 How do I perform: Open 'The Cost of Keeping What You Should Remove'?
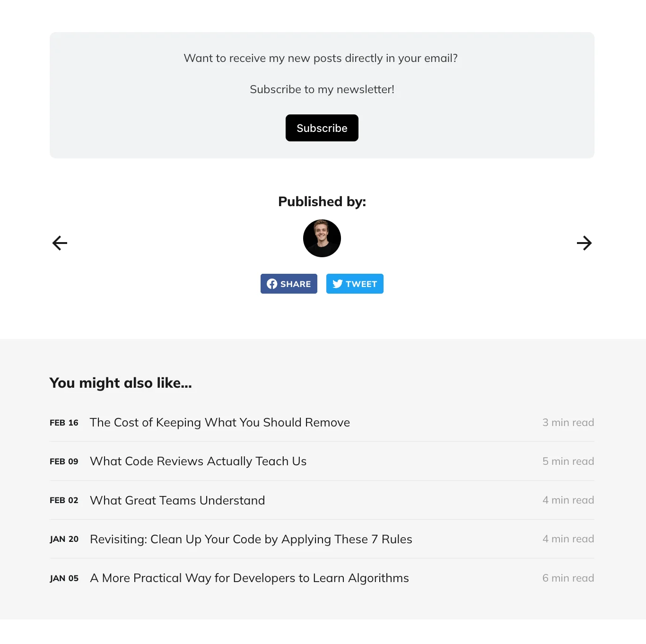point(219,422)
